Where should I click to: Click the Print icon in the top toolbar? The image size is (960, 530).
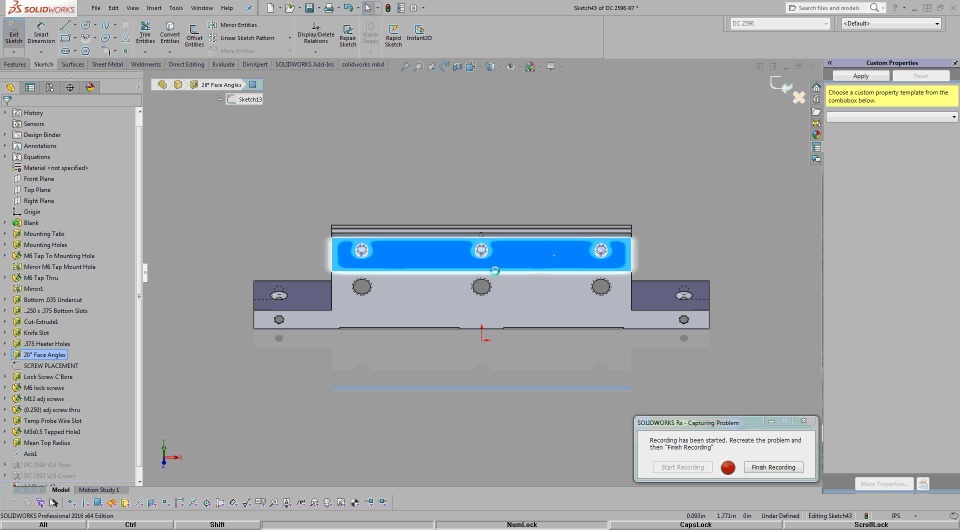tap(329, 8)
